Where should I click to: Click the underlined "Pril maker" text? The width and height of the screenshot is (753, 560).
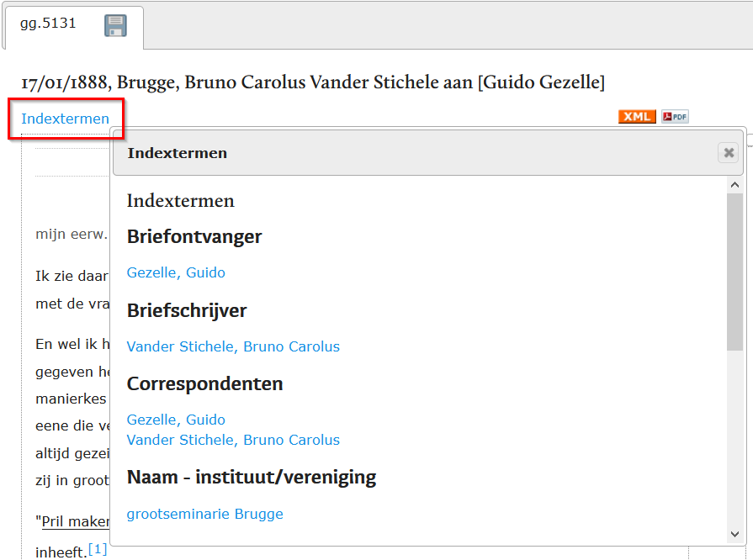click(x=76, y=521)
